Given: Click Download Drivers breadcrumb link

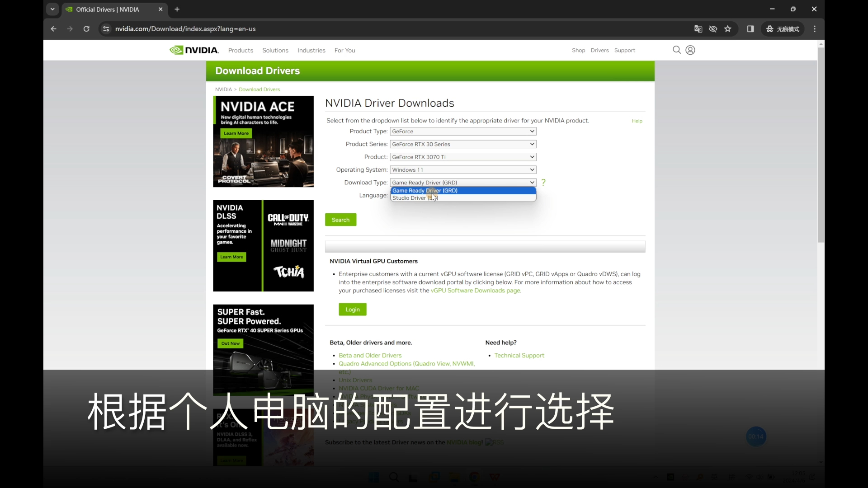Looking at the screenshot, I should click(259, 89).
